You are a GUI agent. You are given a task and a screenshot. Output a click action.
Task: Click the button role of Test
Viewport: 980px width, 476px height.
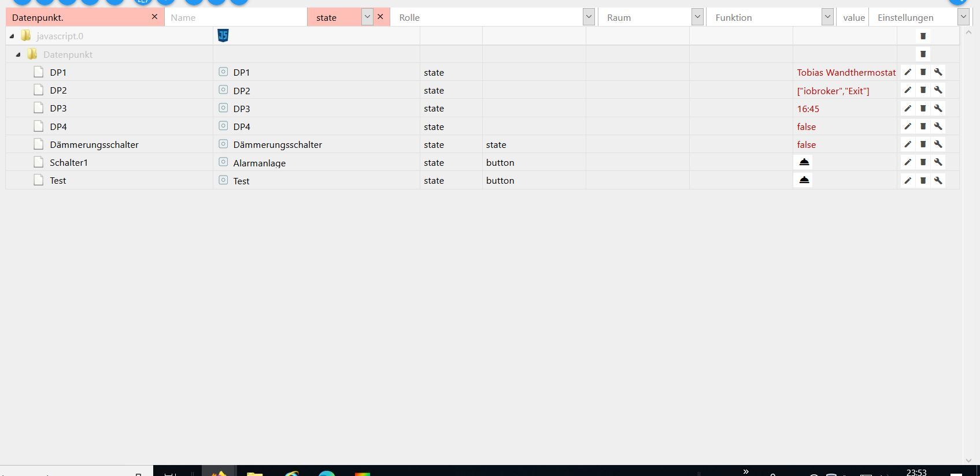point(500,180)
